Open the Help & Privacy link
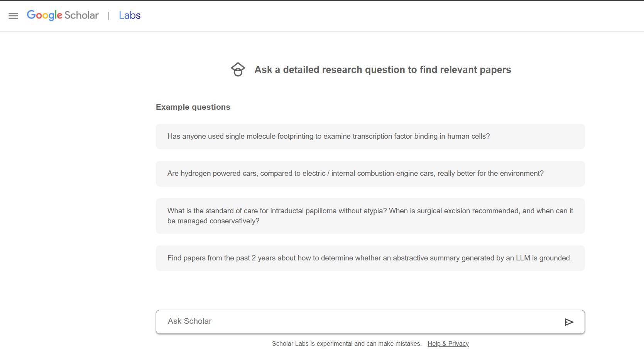 [x=448, y=343]
